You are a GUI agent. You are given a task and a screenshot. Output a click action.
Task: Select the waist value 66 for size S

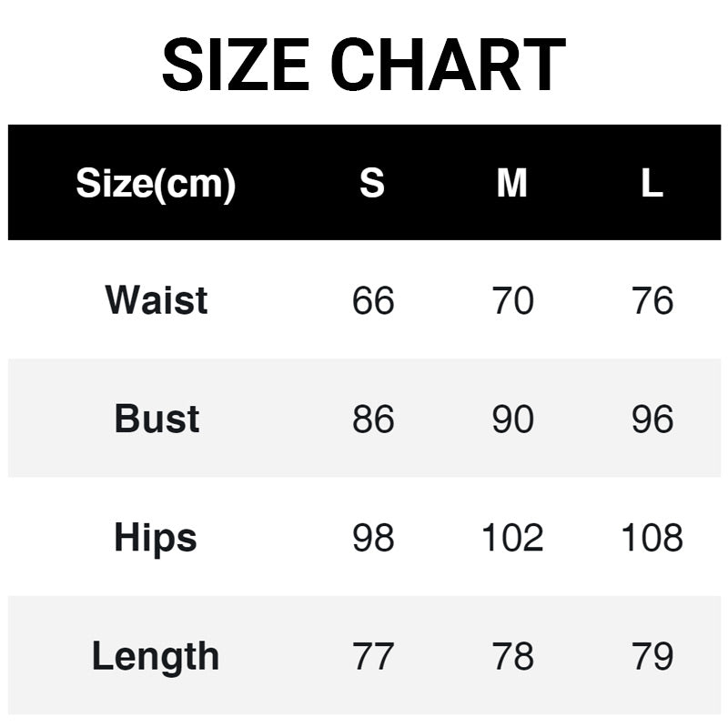pyautogui.click(x=373, y=301)
